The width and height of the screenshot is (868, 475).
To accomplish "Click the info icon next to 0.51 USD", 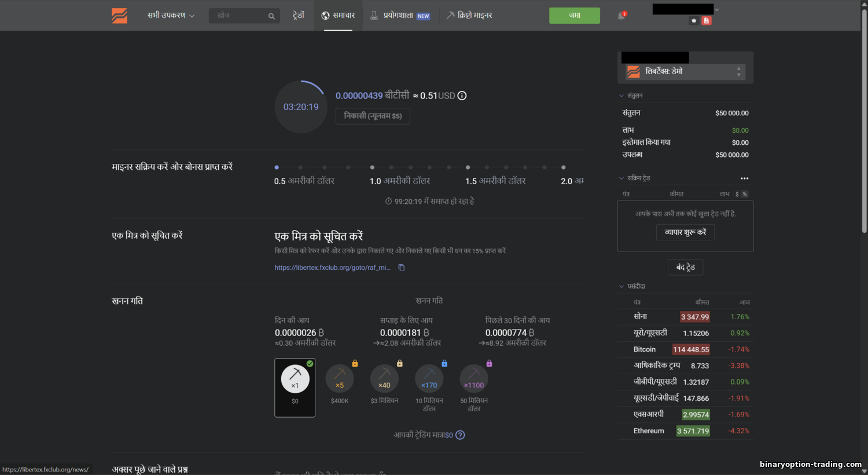I will 462,96.
